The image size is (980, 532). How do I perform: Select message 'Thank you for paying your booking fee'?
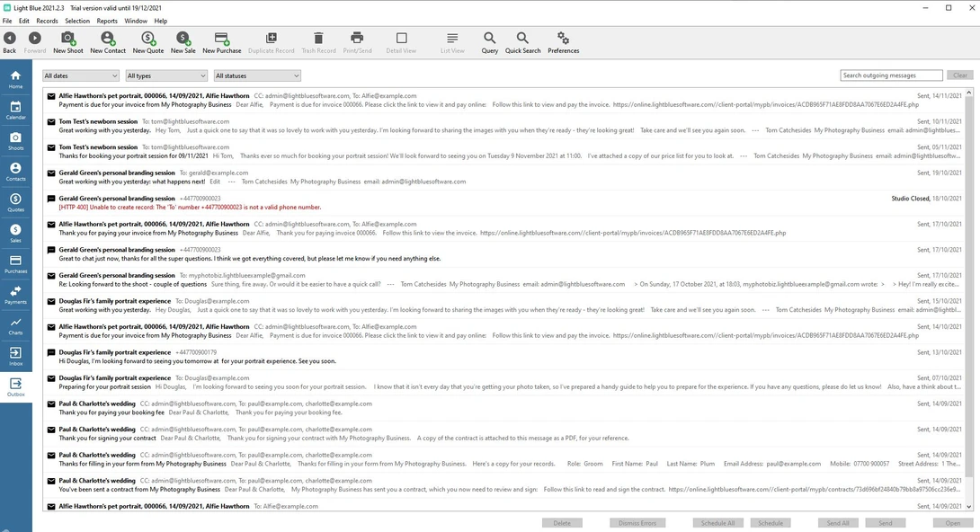[503, 408]
